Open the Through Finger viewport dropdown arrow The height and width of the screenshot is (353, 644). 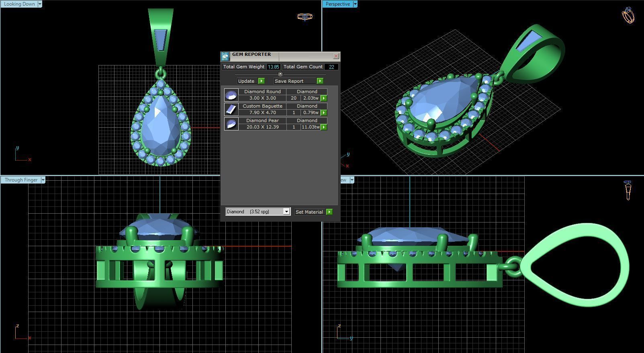(43, 180)
